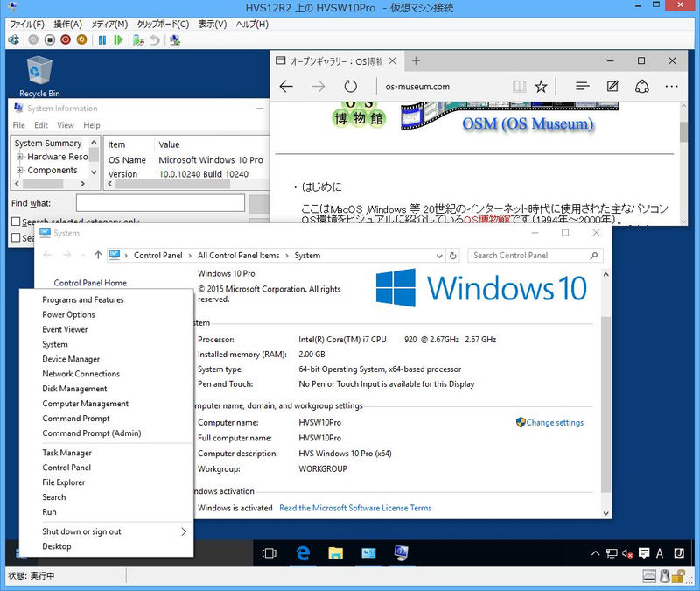This screenshot has width=700, height=591.
Task: Open the ファイル(F) menu
Action: click(x=27, y=25)
